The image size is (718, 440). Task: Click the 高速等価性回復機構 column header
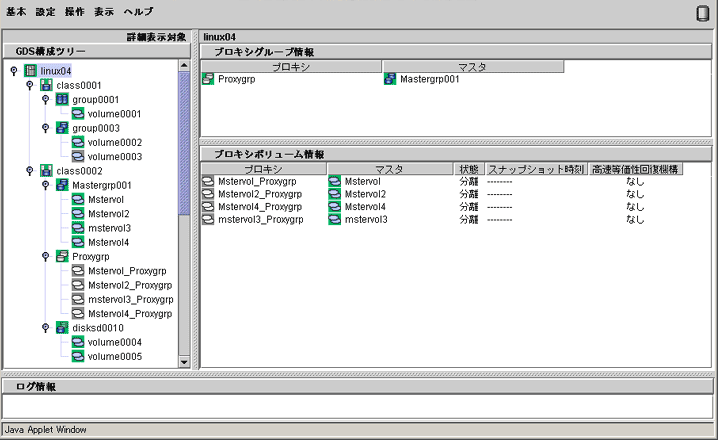pos(636,169)
